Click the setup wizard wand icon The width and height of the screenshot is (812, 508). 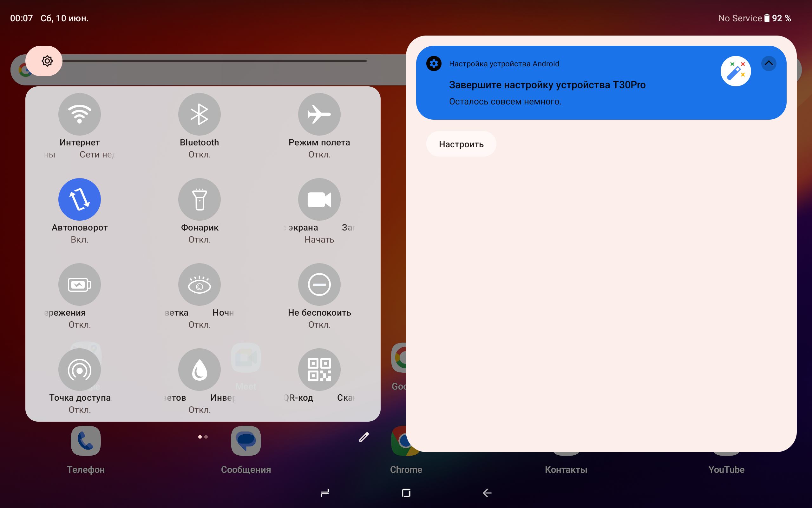736,71
